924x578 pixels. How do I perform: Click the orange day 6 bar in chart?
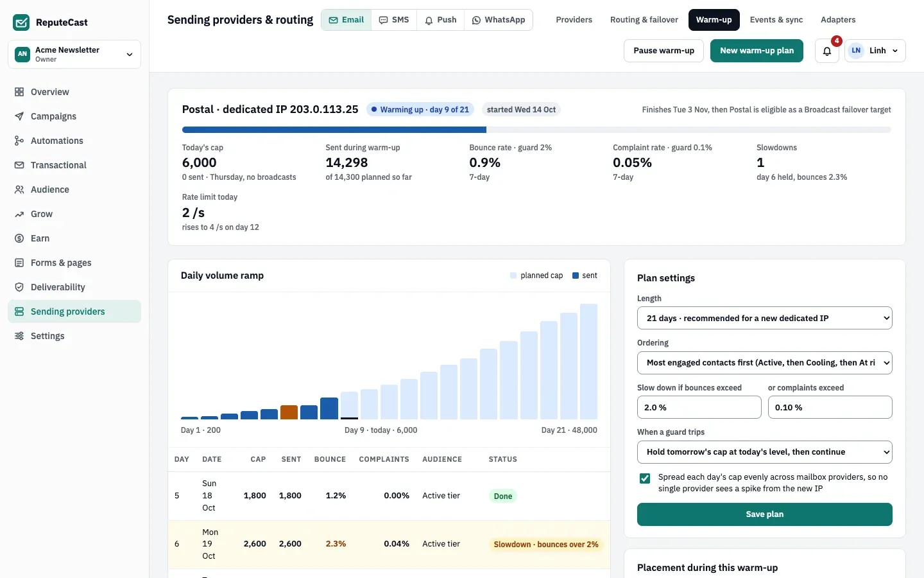(x=289, y=412)
